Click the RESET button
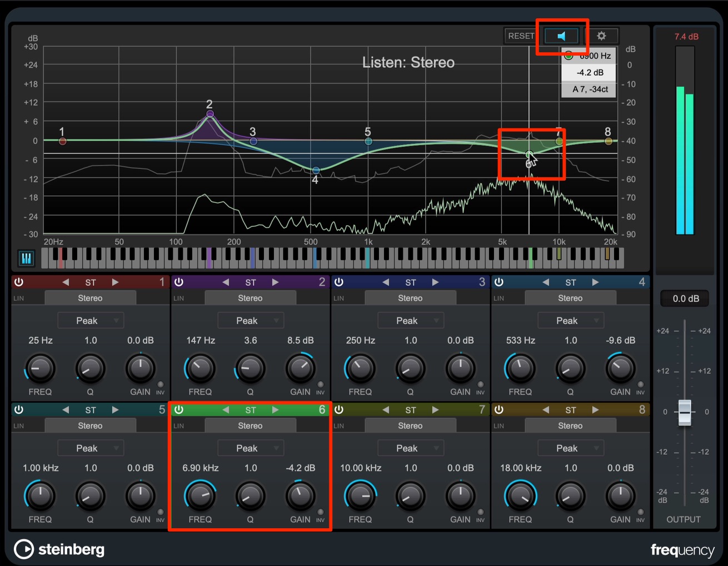 tap(521, 36)
